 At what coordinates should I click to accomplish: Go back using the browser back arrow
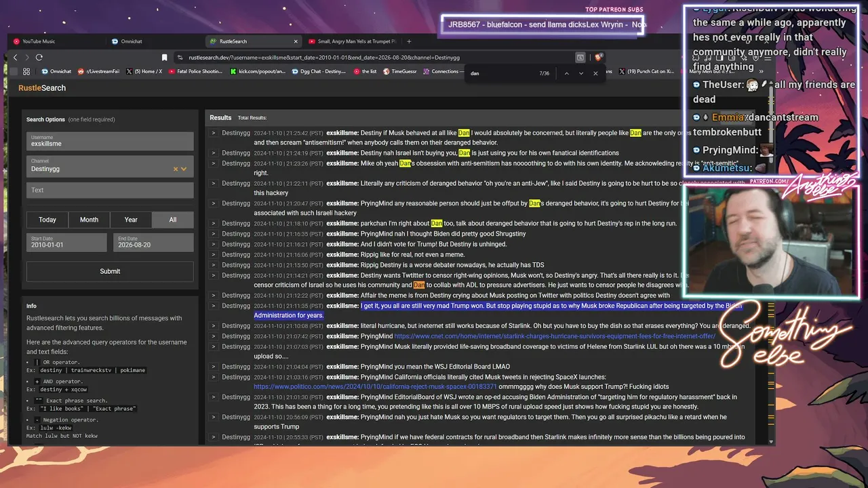15,58
